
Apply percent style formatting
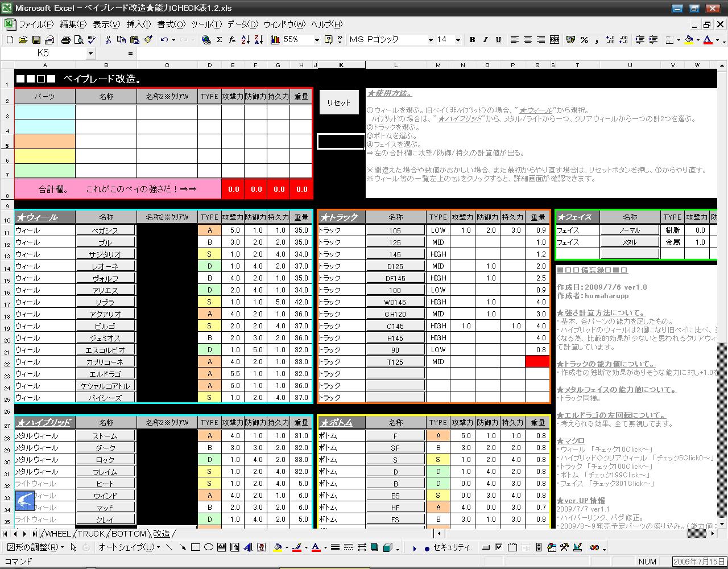[x=584, y=40]
